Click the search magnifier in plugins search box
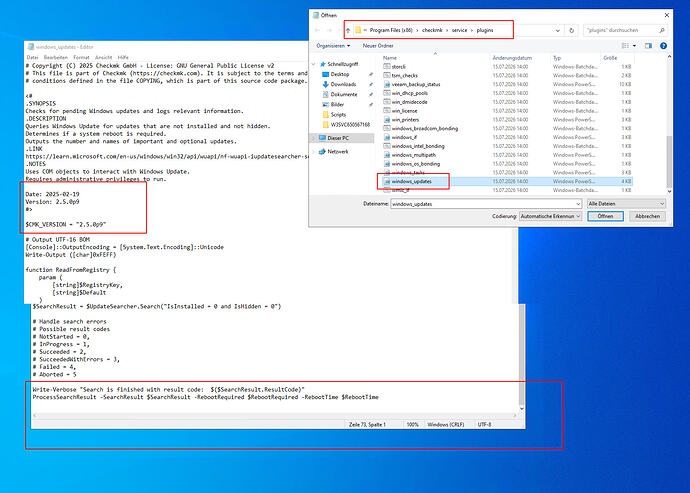The width and height of the screenshot is (690, 493). tap(661, 30)
